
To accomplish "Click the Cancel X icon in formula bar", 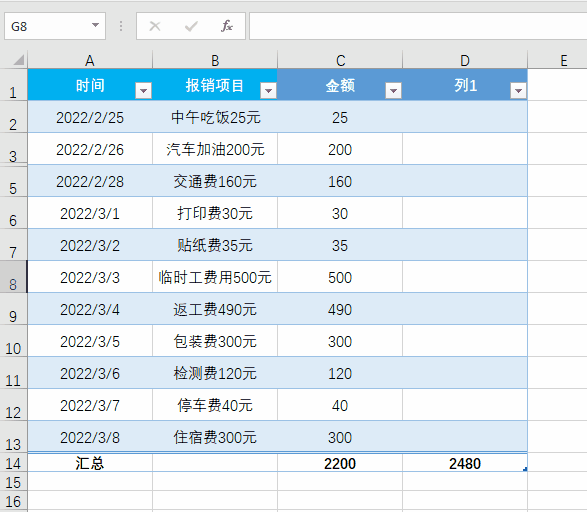I will tap(155, 26).
